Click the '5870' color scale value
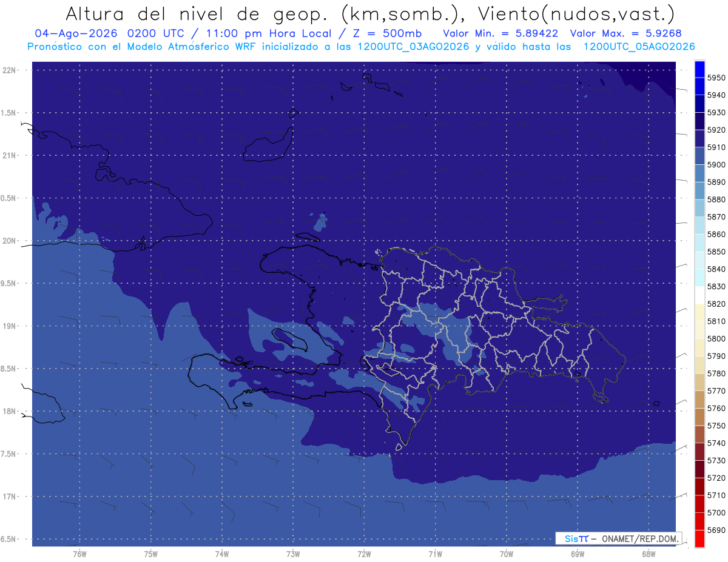Screen dimensions: 728x562 (716, 217)
